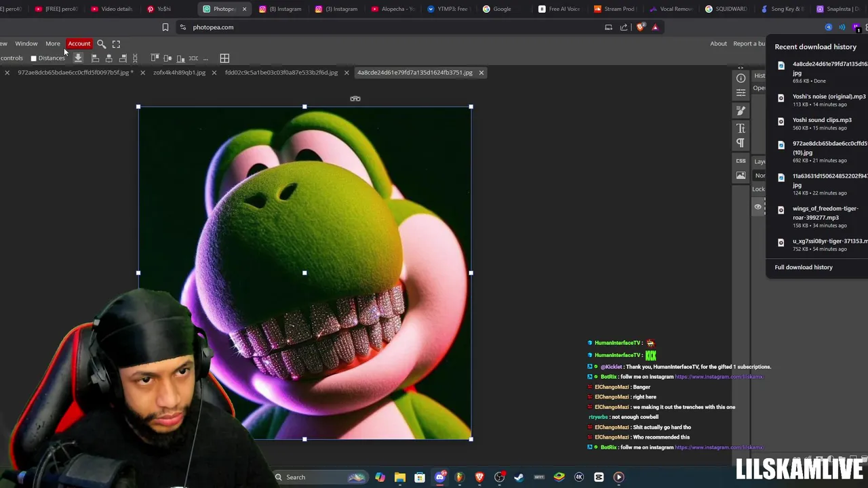Image resolution: width=868 pixels, height=488 pixels.
Task: Click the Brave Rewards triangle icon
Action: click(x=655, y=27)
